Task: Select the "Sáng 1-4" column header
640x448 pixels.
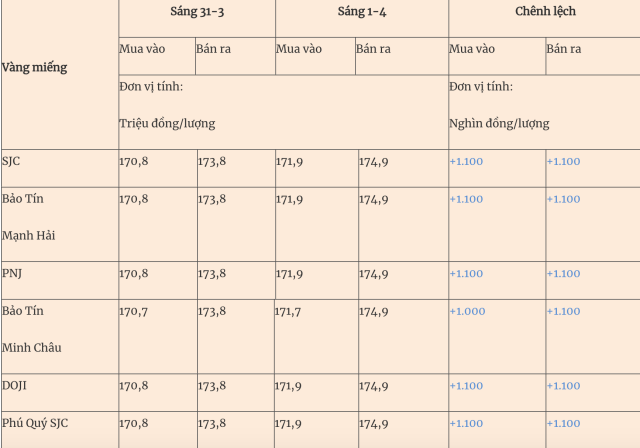Action: [361, 11]
